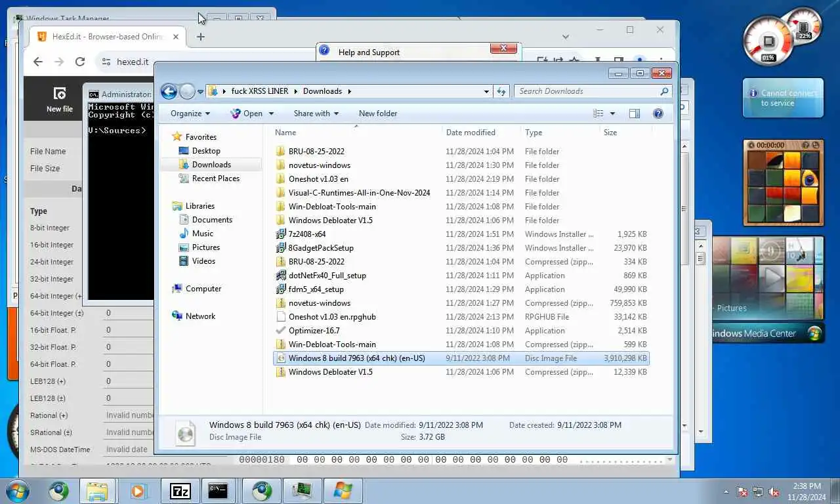This screenshot has width=840, height=504.
Task: Click the volume icon in tray
Action: pyautogui.click(x=774, y=492)
